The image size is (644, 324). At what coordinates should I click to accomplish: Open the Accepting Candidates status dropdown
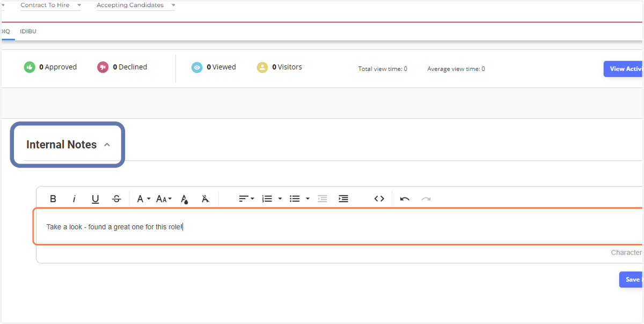[x=136, y=5]
